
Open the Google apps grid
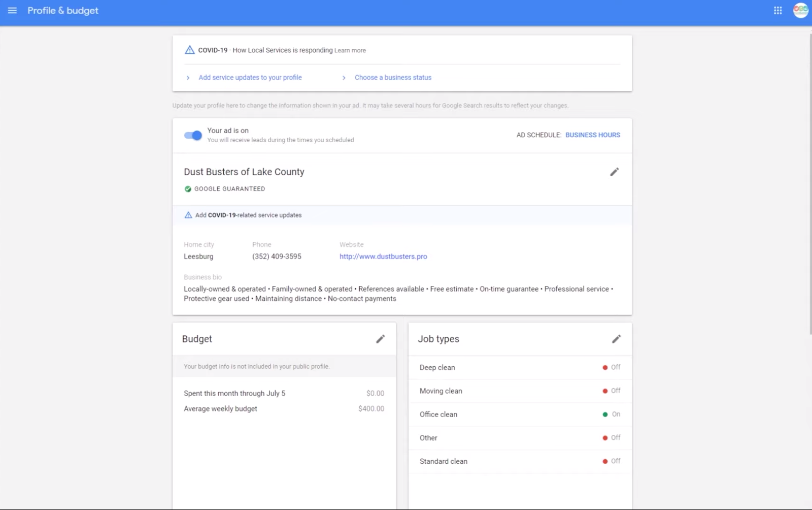pos(777,11)
